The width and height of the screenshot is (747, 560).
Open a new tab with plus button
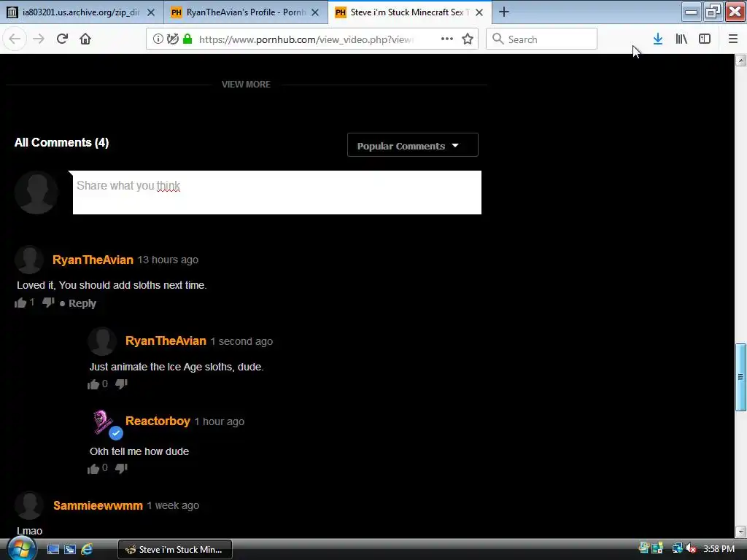click(503, 12)
